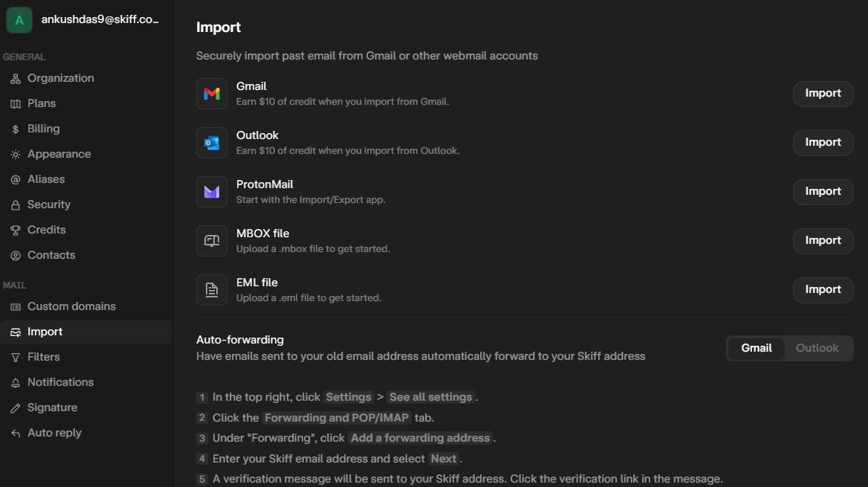Viewport: 868px width, 487px height.
Task: Click Import next to Gmail
Action: 823,94
